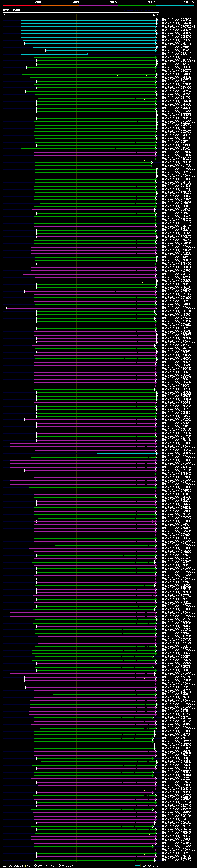
Task: Click the orange ~40% identity legend bar
Action: click(x=60, y=6)
